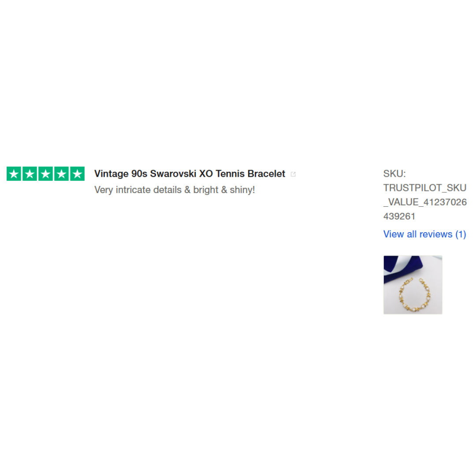476x476 pixels.
Task: Click the second green rating star
Action: (x=30, y=174)
